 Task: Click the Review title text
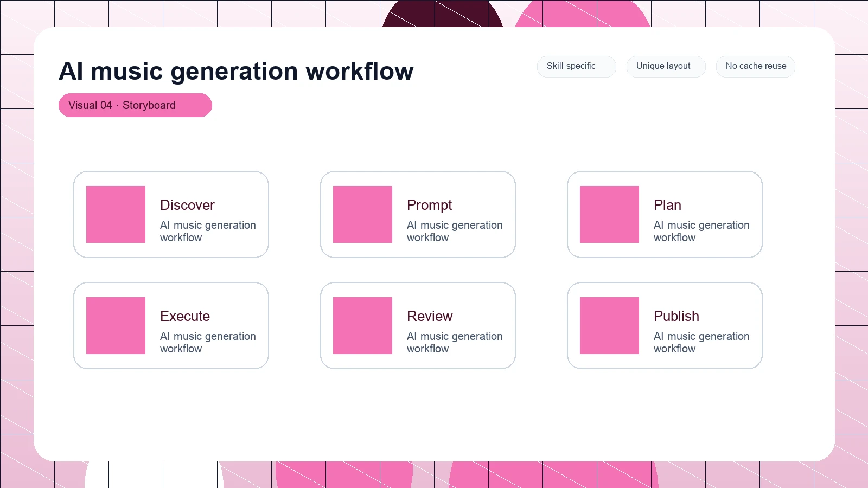pos(430,316)
